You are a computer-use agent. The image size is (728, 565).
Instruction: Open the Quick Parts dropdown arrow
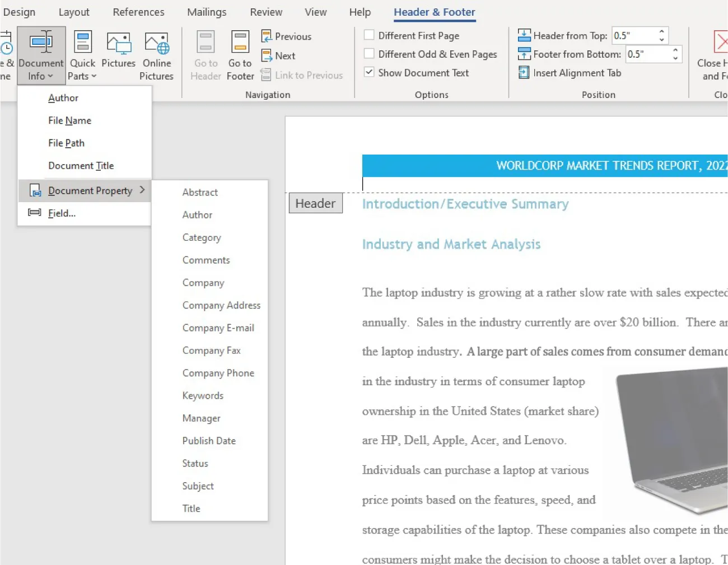[x=93, y=76]
